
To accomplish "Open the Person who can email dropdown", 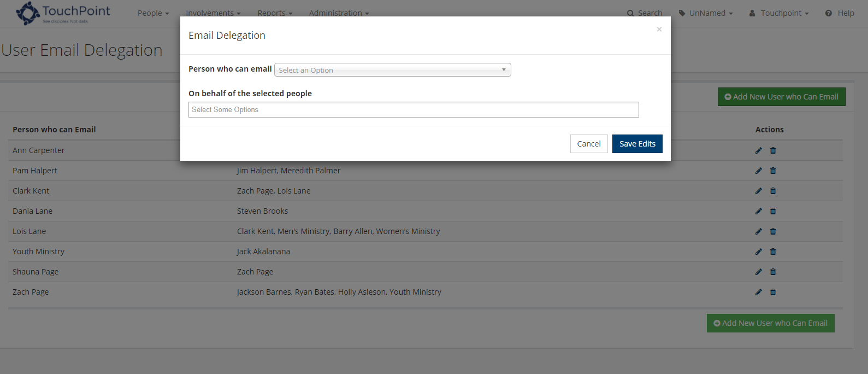I will pos(393,70).
